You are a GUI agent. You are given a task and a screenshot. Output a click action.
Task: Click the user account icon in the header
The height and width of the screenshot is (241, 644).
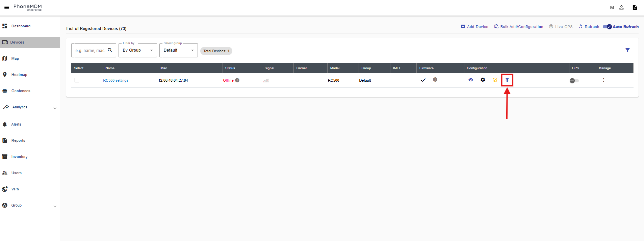(621, 7)
